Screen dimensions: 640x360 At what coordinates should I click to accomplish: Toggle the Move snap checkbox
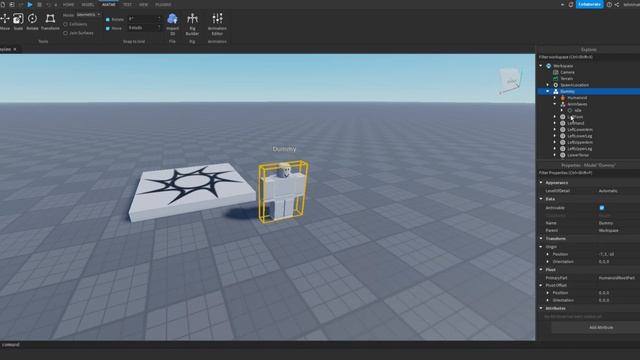[108, 28]
